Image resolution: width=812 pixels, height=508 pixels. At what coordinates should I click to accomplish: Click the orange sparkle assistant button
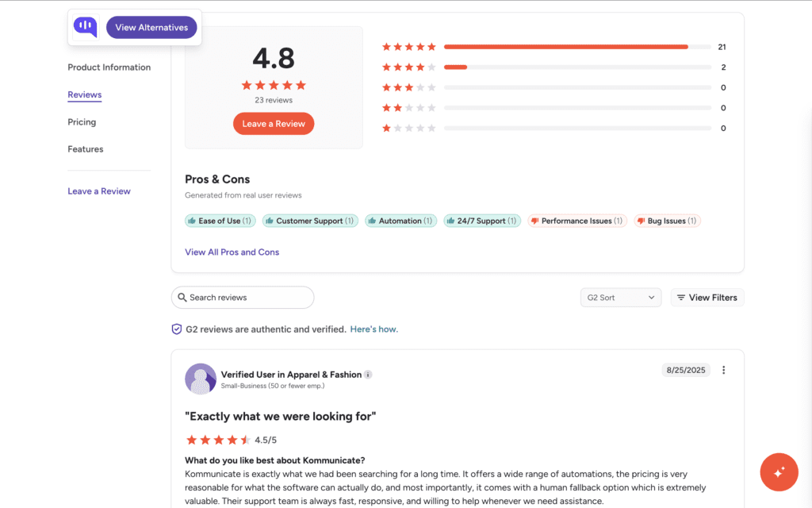pyautogui.click(x=779, y=471)
